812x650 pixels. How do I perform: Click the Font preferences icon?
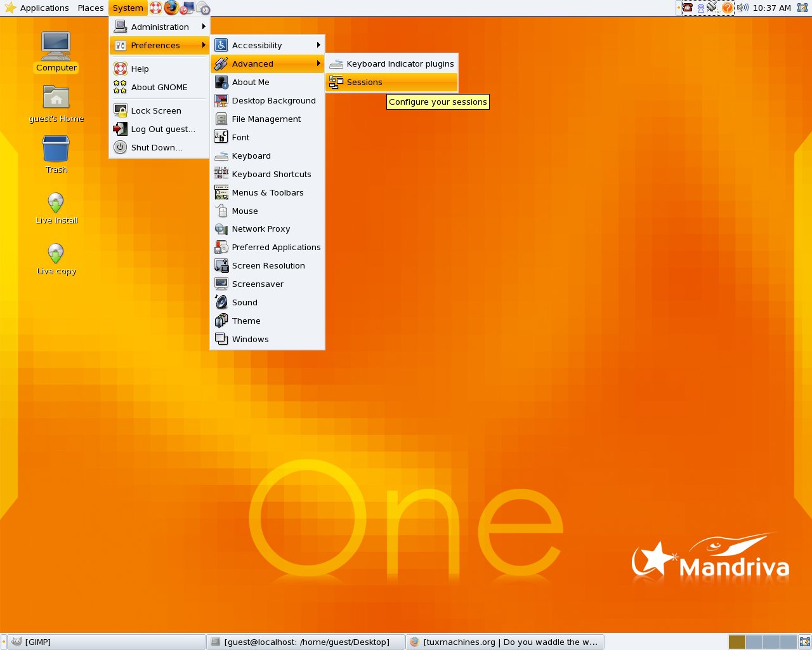click(x=221, y=137)
